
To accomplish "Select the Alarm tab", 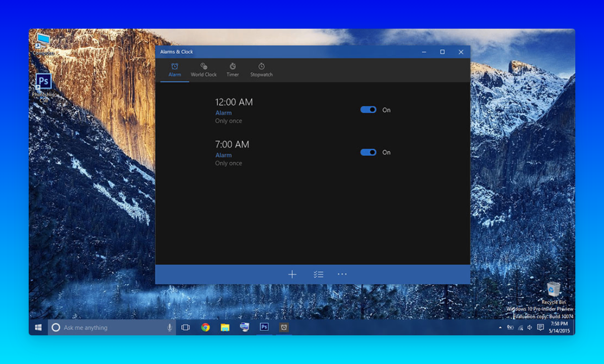I will 175,70.
